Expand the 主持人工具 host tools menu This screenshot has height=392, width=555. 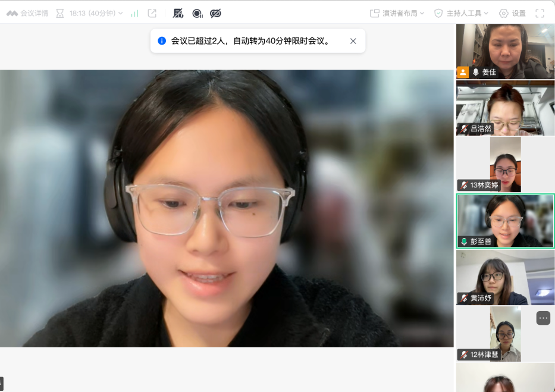(x=462, y=13)
